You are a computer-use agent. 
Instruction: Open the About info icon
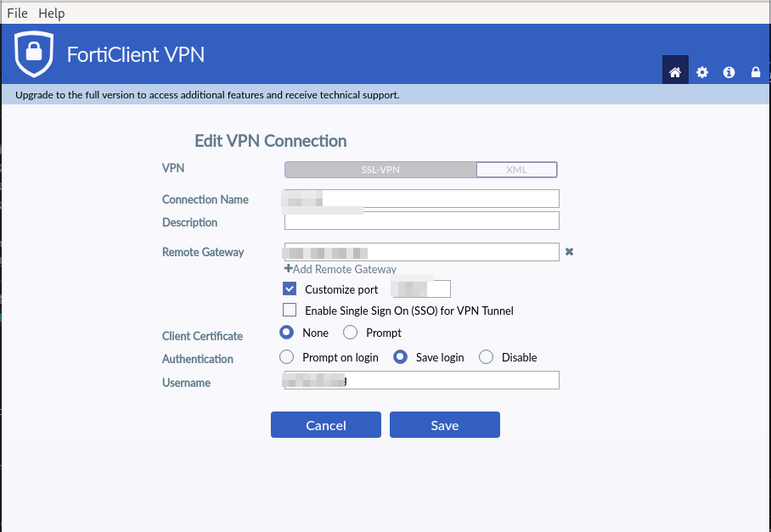(729, 73)
